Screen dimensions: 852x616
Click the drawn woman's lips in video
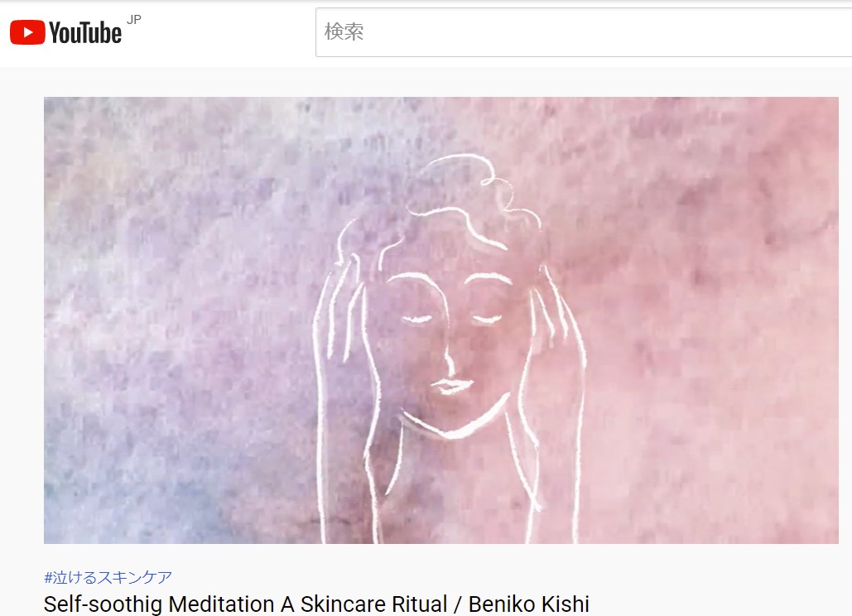450,386
